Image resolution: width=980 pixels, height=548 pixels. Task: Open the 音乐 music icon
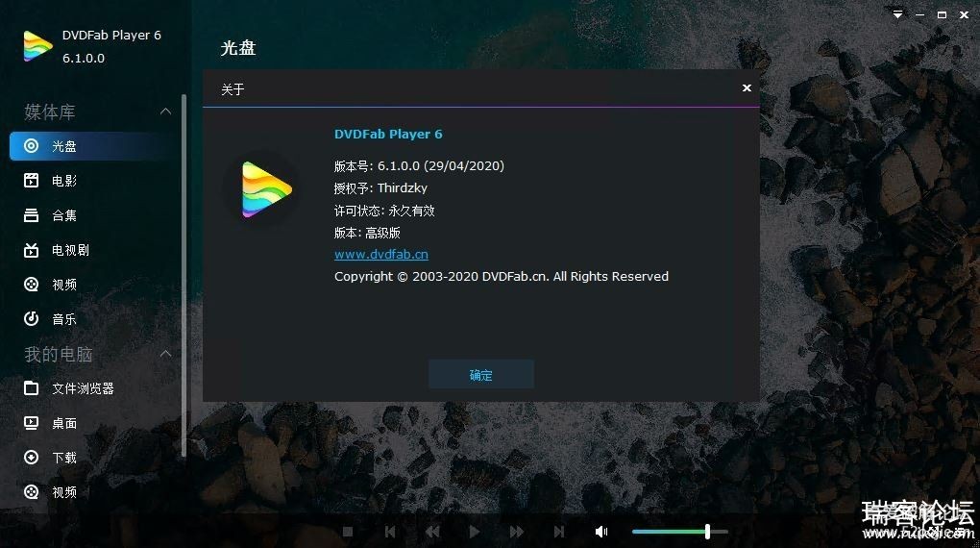(x=32, y=319)
